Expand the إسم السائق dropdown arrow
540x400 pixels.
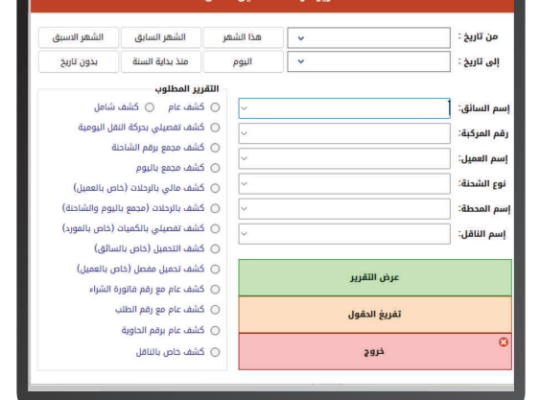(244, 109)
